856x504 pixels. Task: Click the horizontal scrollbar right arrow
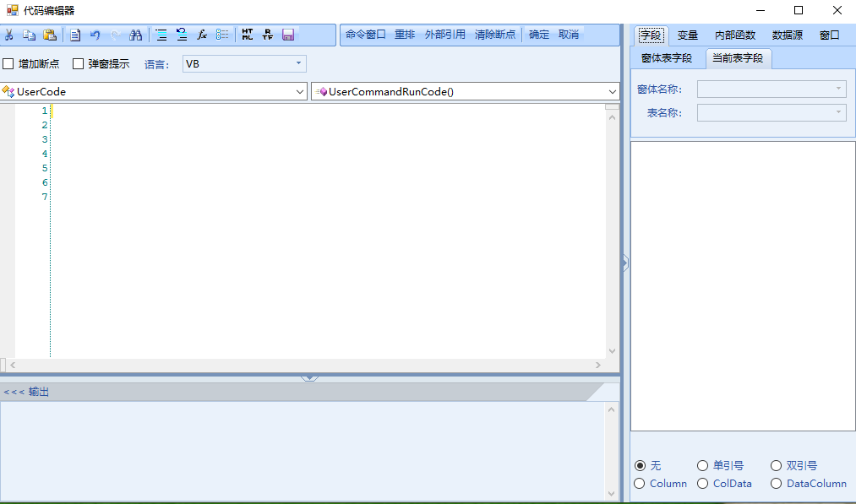(x=598, y=365)
